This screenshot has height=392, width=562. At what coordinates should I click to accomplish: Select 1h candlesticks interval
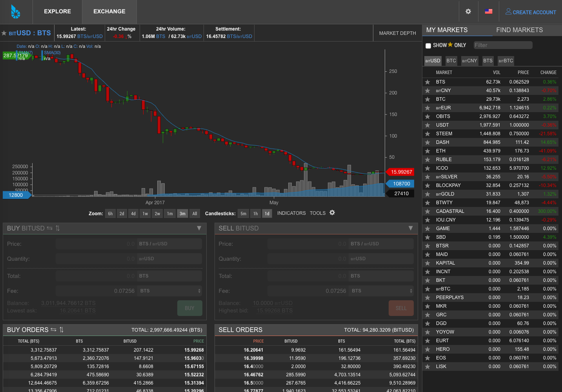255,214
